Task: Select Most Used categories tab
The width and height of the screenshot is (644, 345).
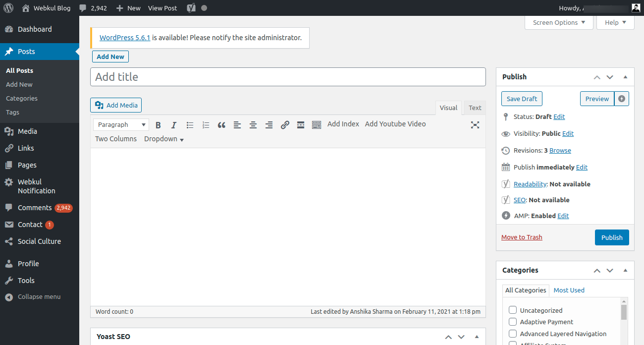Action: [x=569, y=290]
